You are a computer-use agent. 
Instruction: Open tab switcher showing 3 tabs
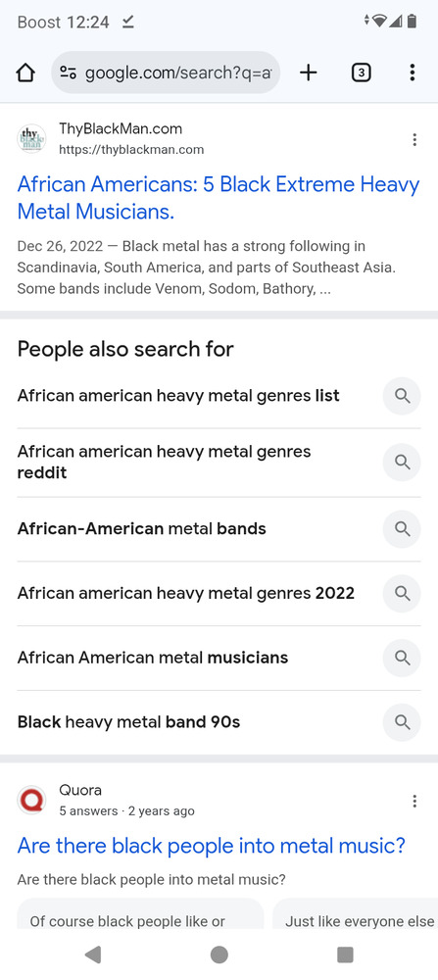[x=362, y=73]
